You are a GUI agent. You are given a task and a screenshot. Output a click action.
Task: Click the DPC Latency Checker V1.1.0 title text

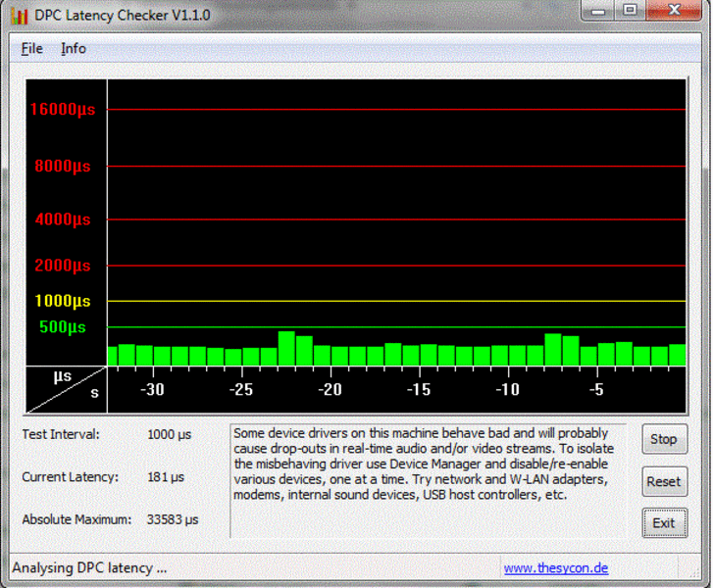point(123,16)
